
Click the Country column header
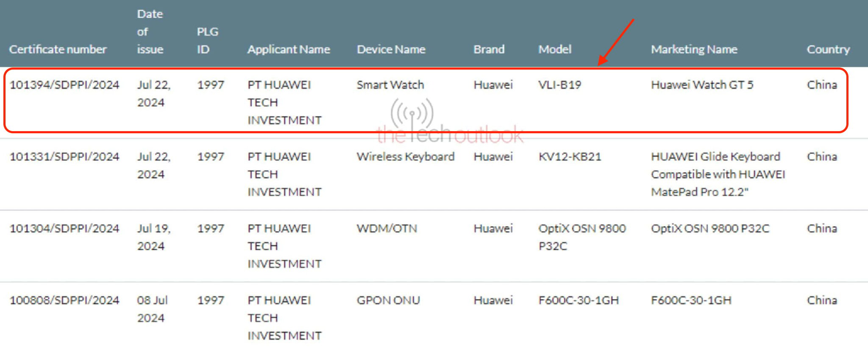828,49
